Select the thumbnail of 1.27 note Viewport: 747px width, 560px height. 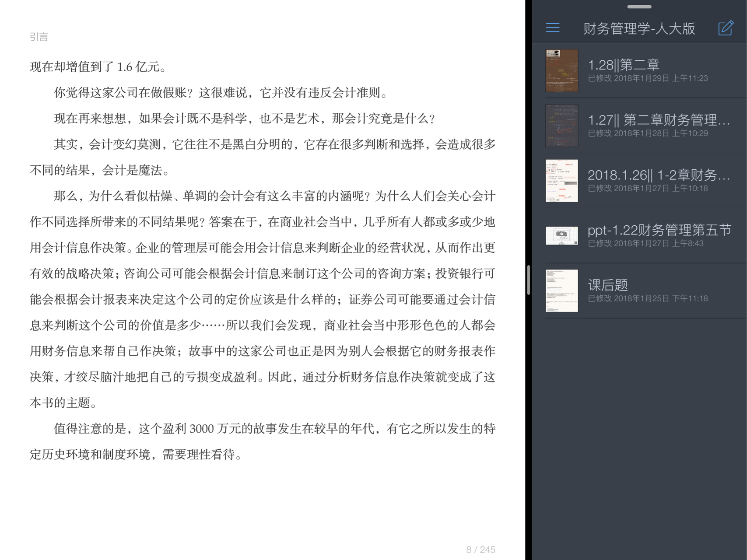click(x=561, y=125)
